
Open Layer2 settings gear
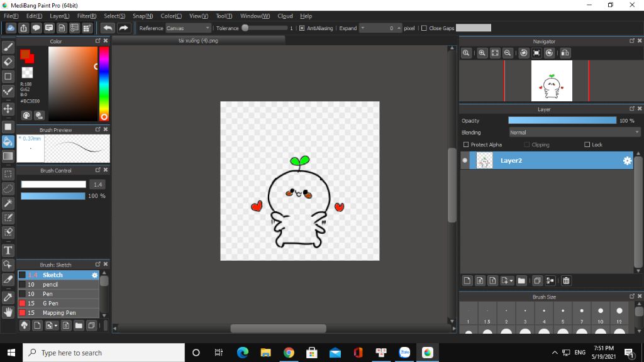(x=627, y=161)
